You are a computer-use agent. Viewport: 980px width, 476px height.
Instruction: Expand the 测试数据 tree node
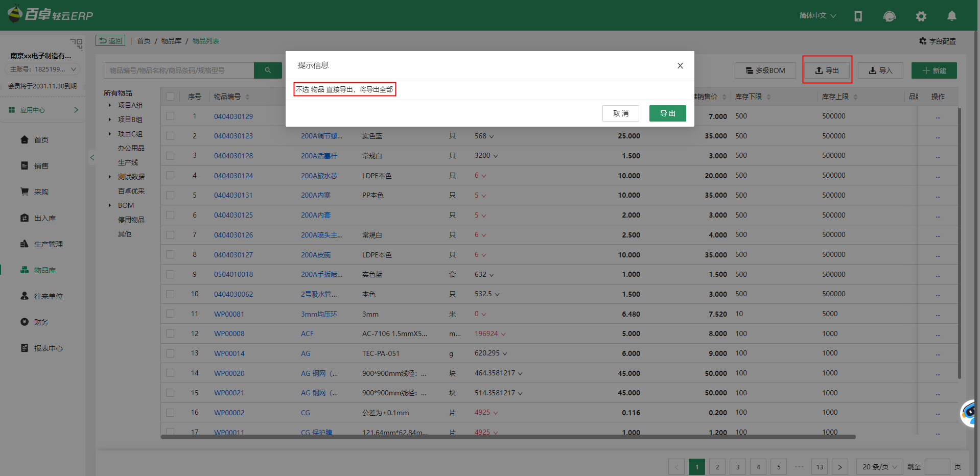tap(109, 177)
